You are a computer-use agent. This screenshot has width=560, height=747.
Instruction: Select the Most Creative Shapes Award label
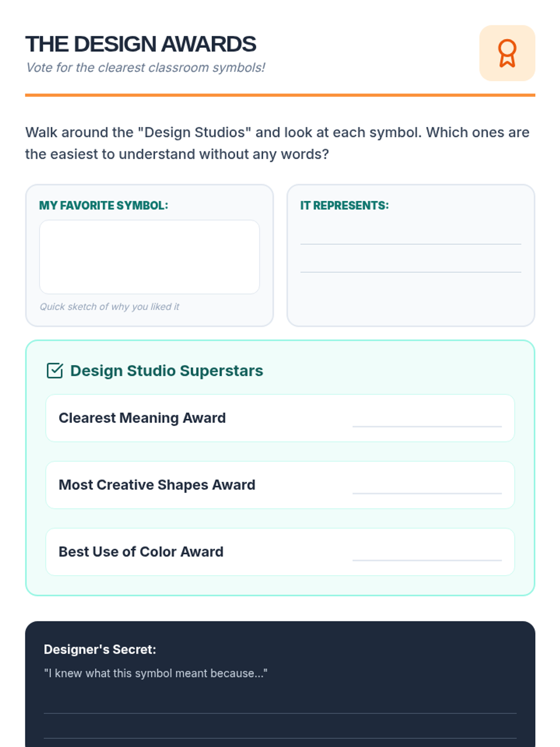[x=157, y=485]
